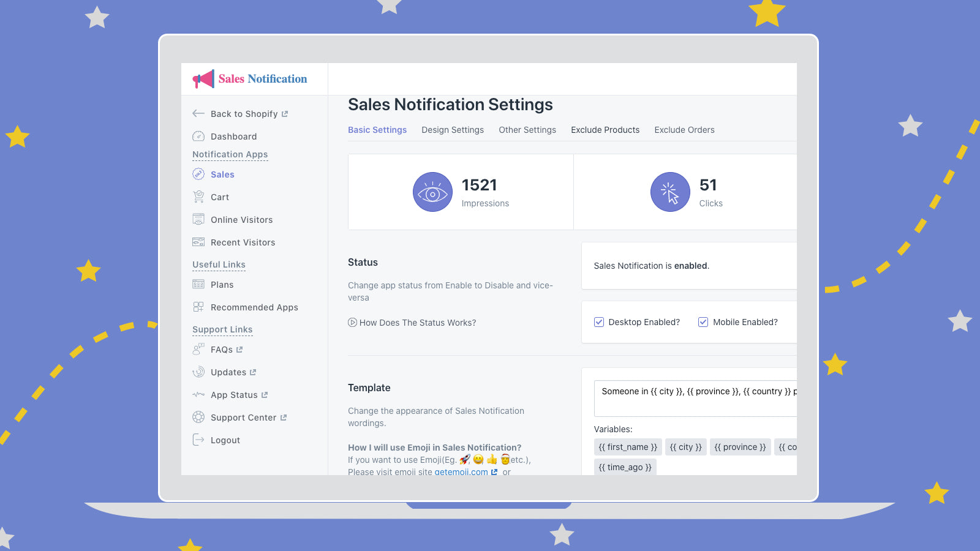Open Recommended Apps icon in sidebar

click(x=198, y=307)
